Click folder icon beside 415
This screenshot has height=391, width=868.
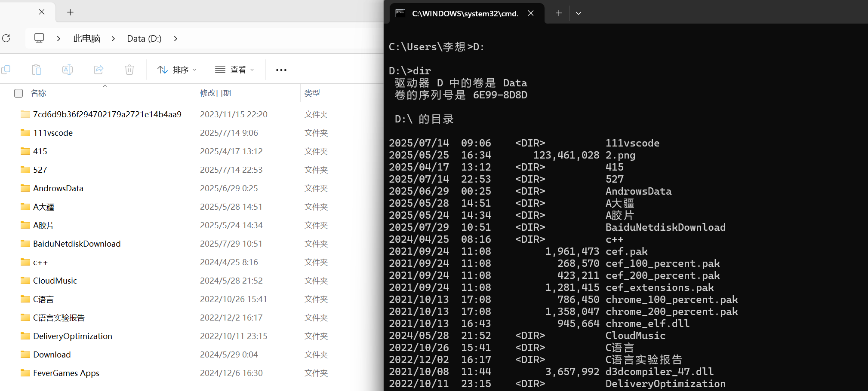pyautogui.click(x=25, y=151)
